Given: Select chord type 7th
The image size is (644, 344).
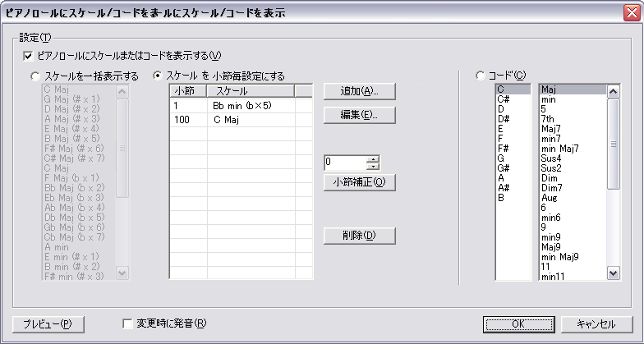Looking at the screenshot, I should [x=573, y=119].
